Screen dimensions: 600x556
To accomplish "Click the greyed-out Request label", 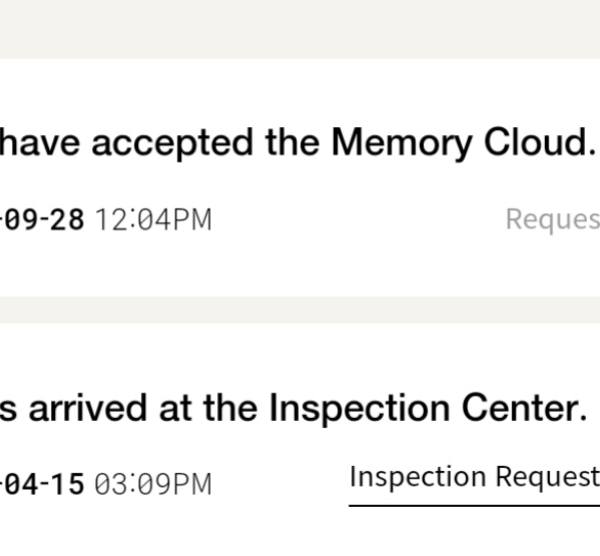I will point(552,219).
